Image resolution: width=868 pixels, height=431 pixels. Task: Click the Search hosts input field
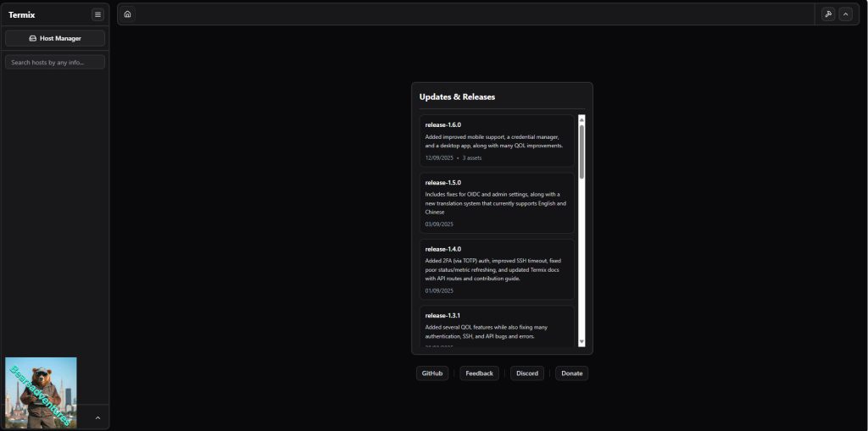[x=55, y=62]
